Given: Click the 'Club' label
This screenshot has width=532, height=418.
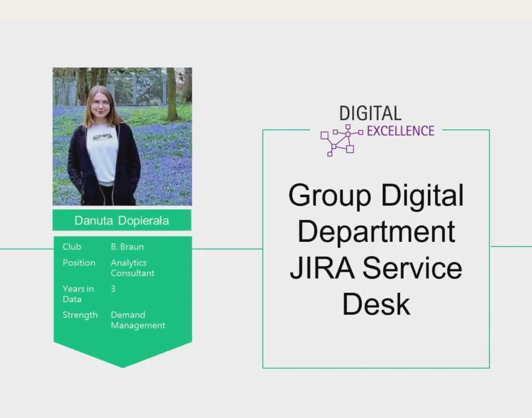Looking at the screenshot, I should [x=72, y=247].
